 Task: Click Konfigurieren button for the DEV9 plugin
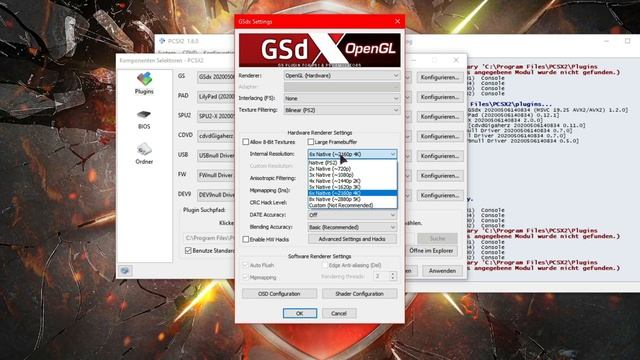click(x=440, y=195)
